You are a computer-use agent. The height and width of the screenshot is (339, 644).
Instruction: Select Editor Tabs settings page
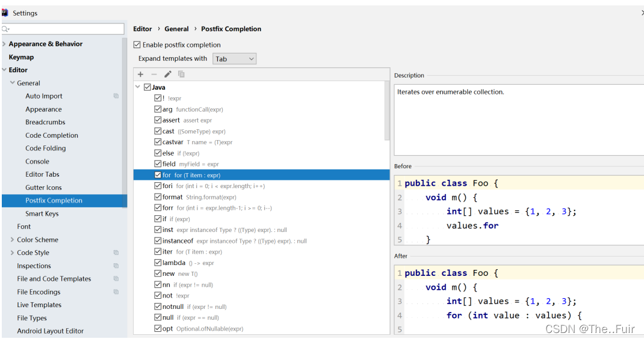tap(42, 174)
